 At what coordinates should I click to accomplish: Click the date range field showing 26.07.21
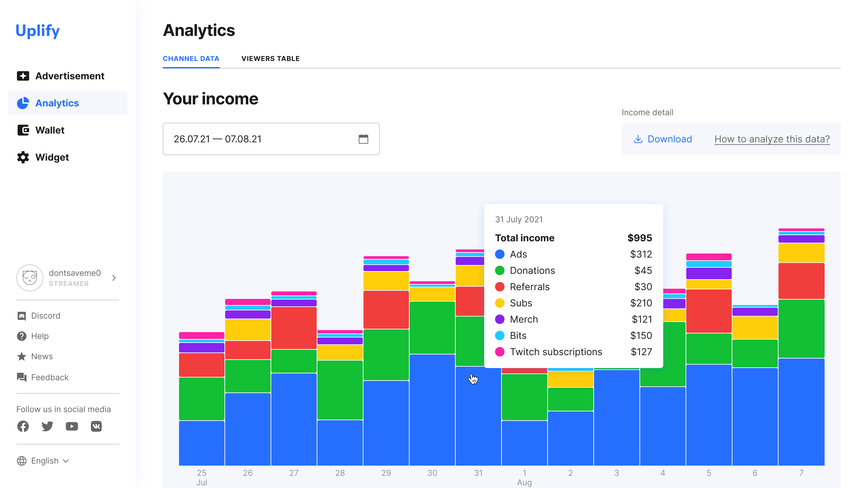[x=217, y=139]
